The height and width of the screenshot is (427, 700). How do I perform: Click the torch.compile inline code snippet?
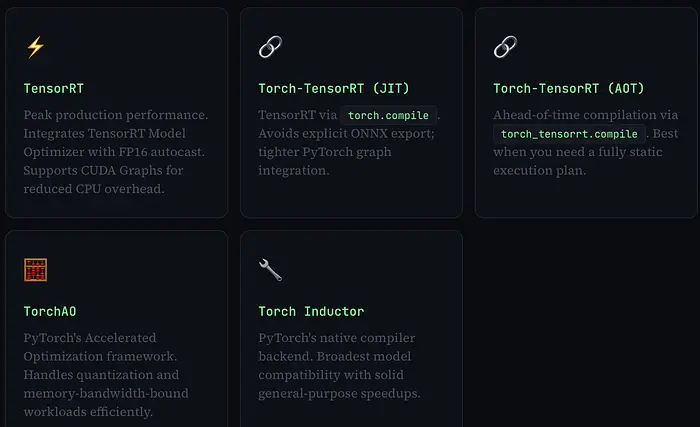pos(387,115)
